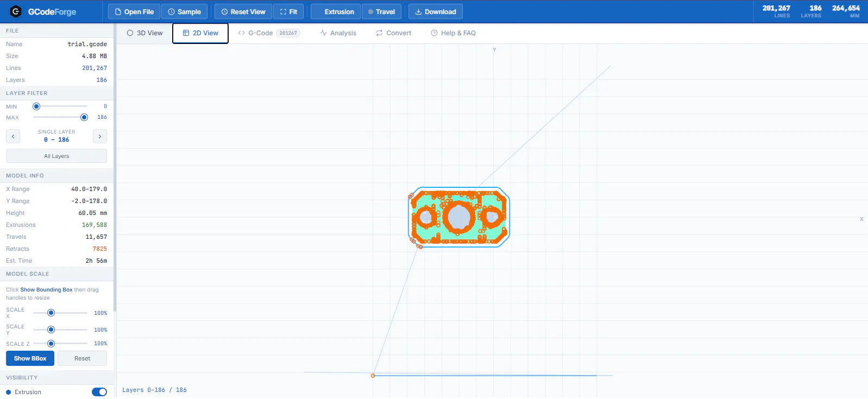The height and width of the screenshot is (399, 868).
Task: Select the 2D View tab
Action: pyautogui.click(x=200, y=33)
